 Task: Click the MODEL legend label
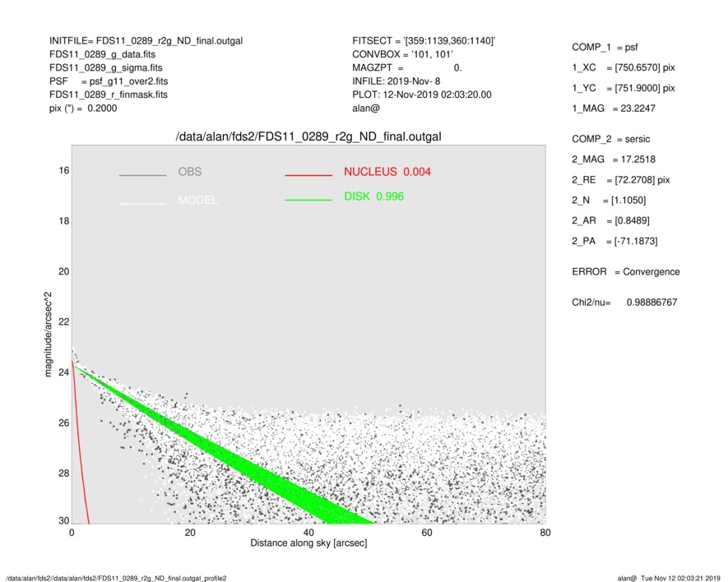(197, 201)
